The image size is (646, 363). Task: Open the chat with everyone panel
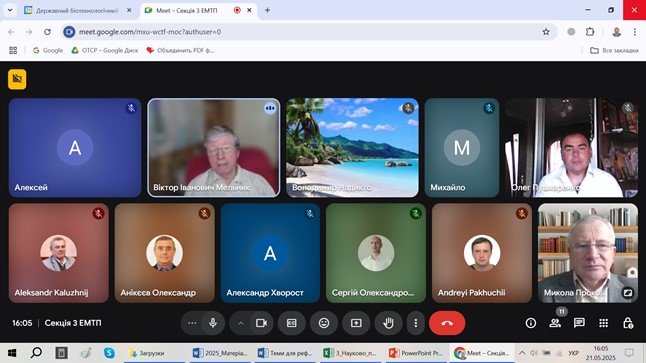coord(579,323)
